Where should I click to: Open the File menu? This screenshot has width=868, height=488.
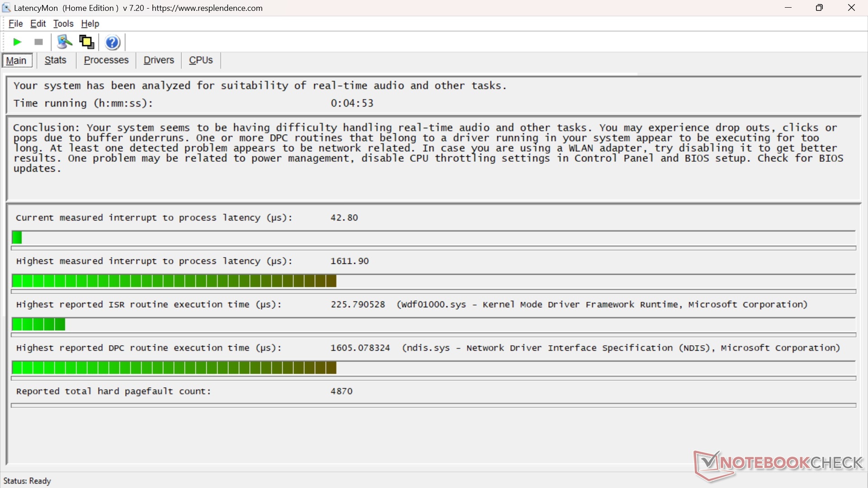[16, 23]
